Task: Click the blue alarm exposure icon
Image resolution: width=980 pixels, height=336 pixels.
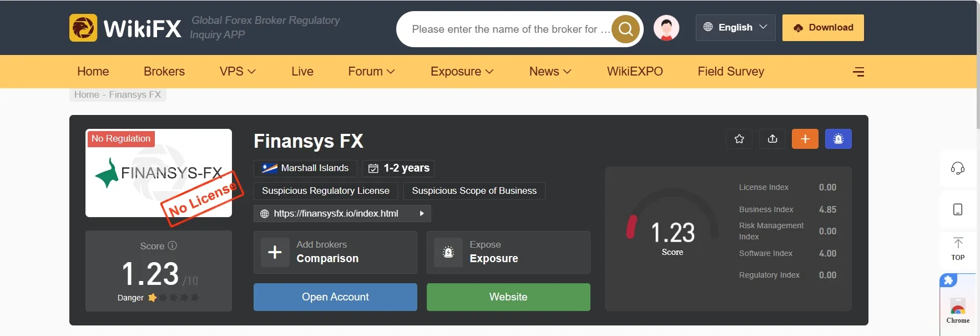Action: [838, 139]
